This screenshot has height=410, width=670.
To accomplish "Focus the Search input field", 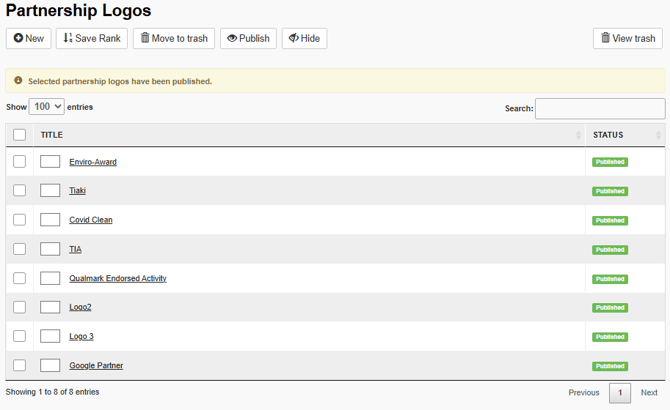I will (600, 108).
